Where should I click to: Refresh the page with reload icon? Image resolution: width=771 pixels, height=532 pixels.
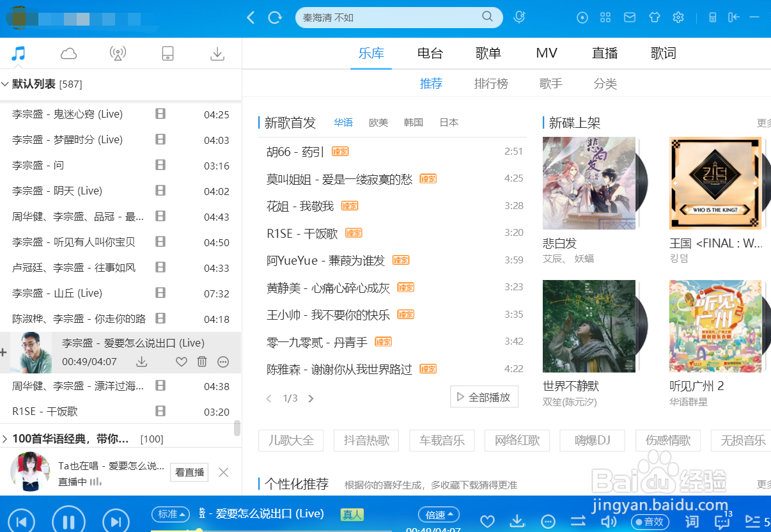click(275, 17)
